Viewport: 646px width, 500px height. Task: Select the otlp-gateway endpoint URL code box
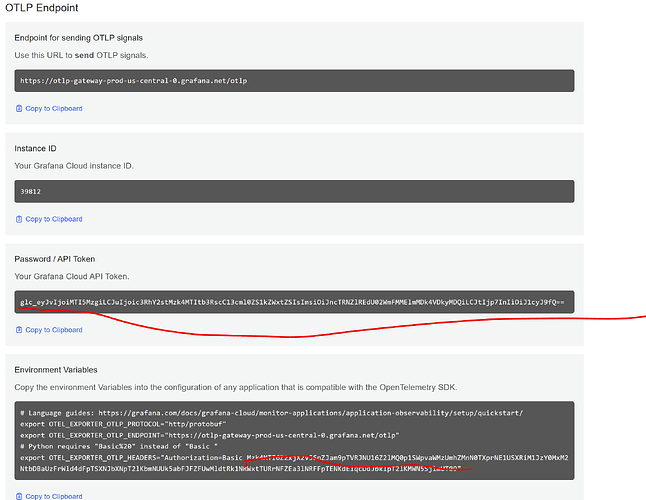294,81
